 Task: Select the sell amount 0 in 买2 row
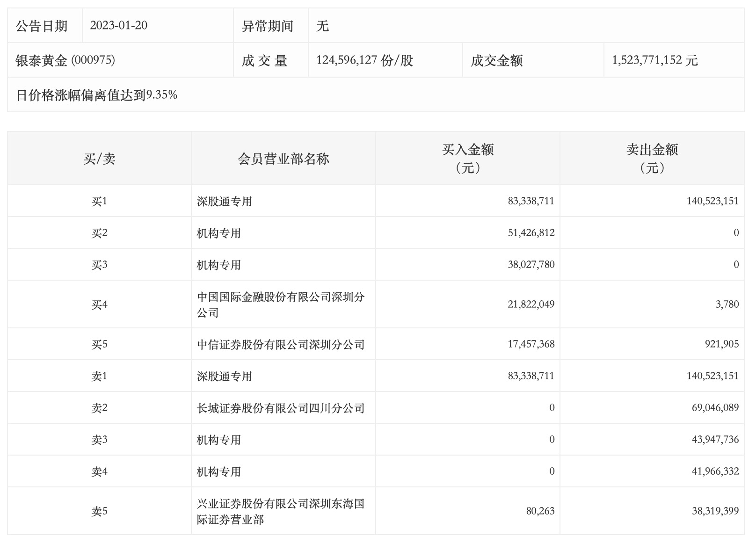click(736, 233)
